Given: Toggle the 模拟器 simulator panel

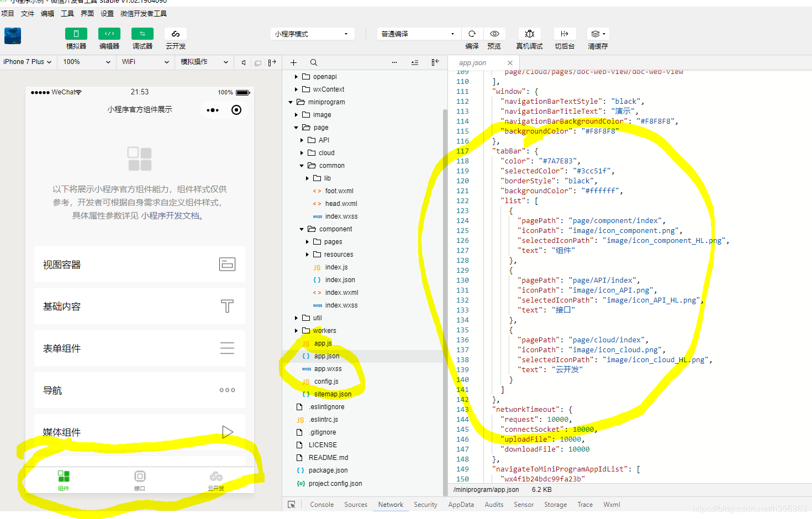Looking at the screenshot, I should [76, 34].
